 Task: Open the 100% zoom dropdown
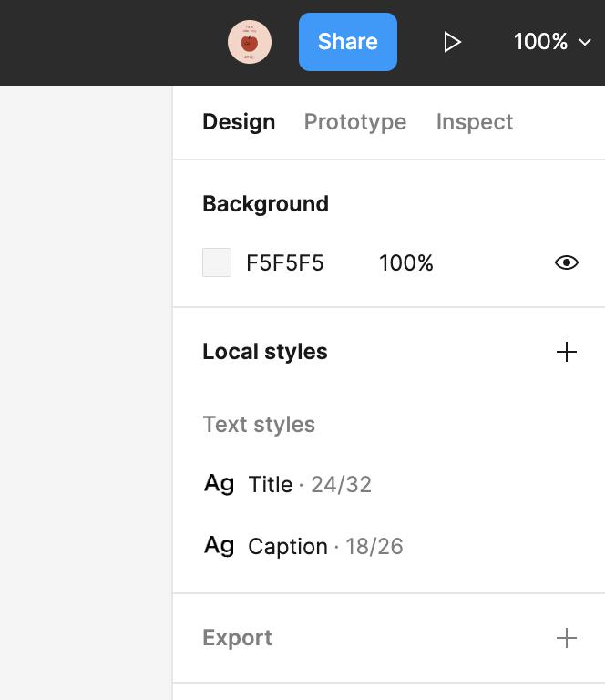click(552, 42)
